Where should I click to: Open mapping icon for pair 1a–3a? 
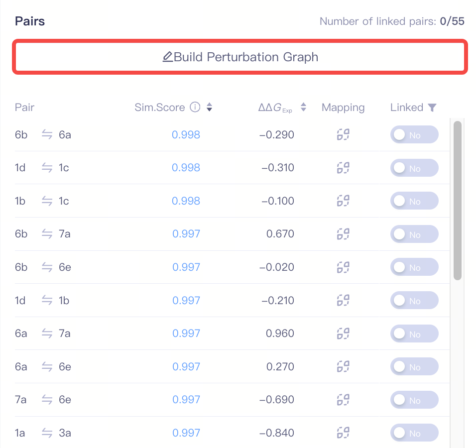click(343, 433)
